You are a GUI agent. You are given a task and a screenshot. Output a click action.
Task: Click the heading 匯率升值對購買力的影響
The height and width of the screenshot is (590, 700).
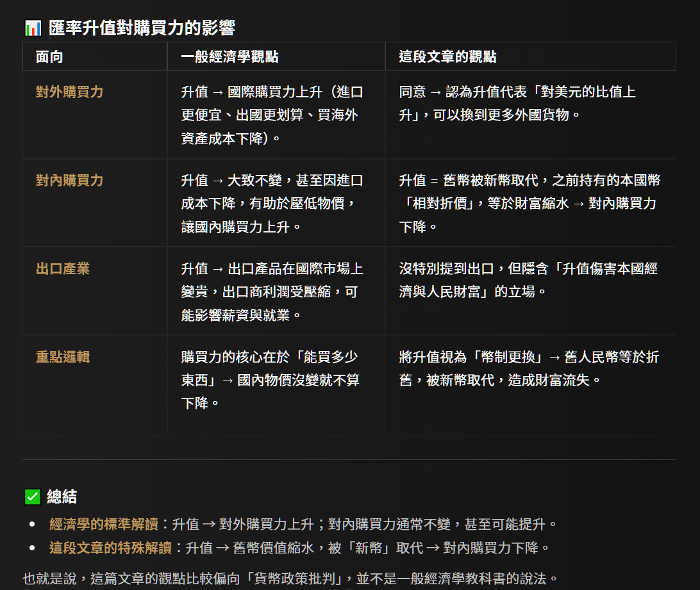142,28
